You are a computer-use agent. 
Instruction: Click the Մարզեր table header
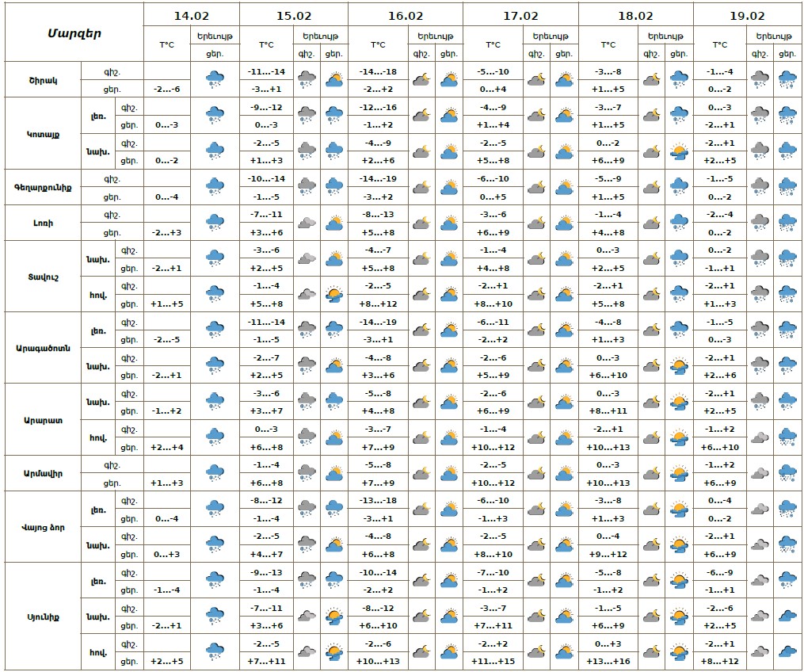(73, 33)
